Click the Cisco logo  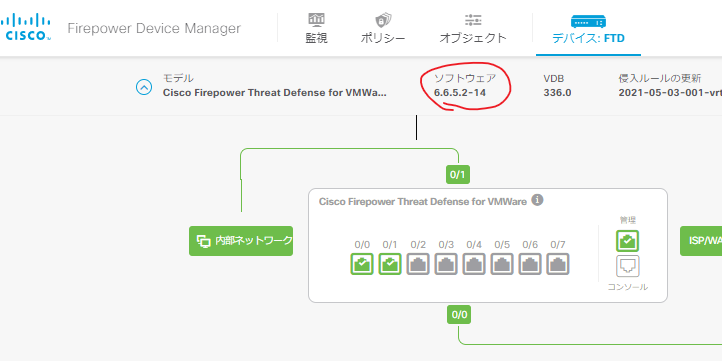[x=25, y=27]
